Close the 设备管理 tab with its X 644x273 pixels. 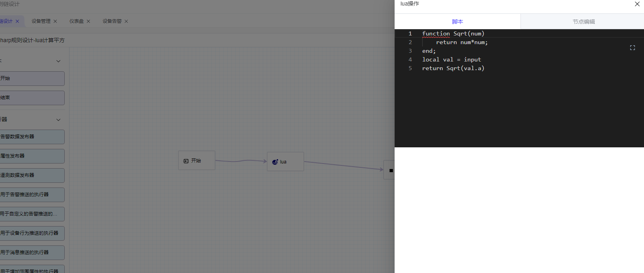[55, 21]
